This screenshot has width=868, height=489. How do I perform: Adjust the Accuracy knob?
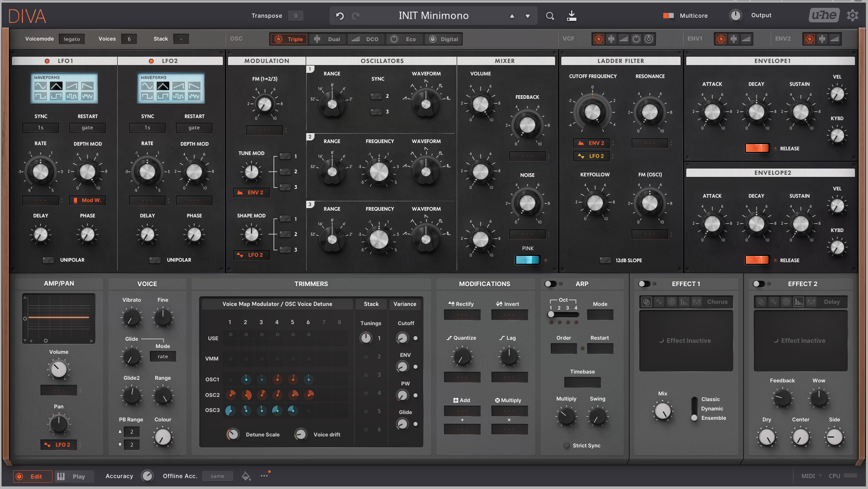coord(147,476)
